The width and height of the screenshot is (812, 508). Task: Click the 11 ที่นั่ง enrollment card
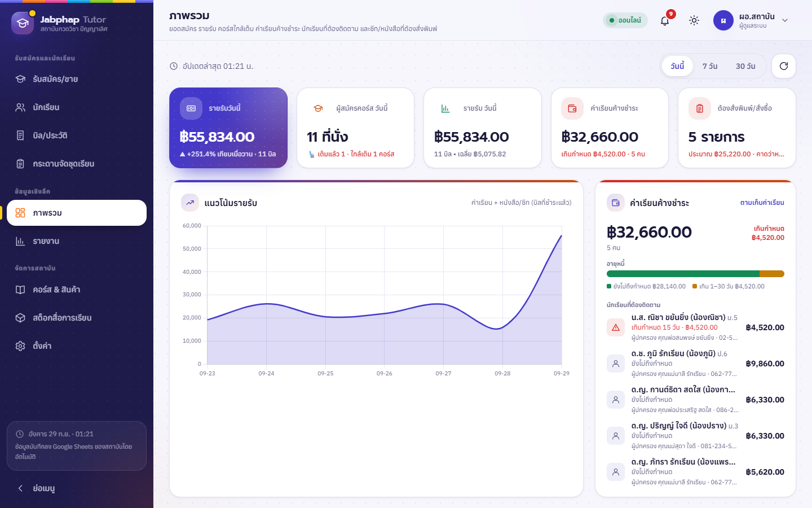tap(355, 128)
